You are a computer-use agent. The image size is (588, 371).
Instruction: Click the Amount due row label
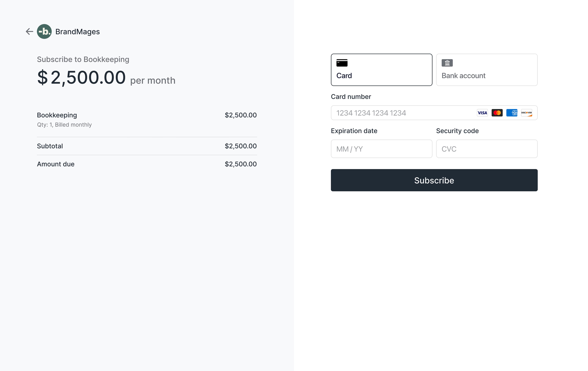(x=56, y=164)
